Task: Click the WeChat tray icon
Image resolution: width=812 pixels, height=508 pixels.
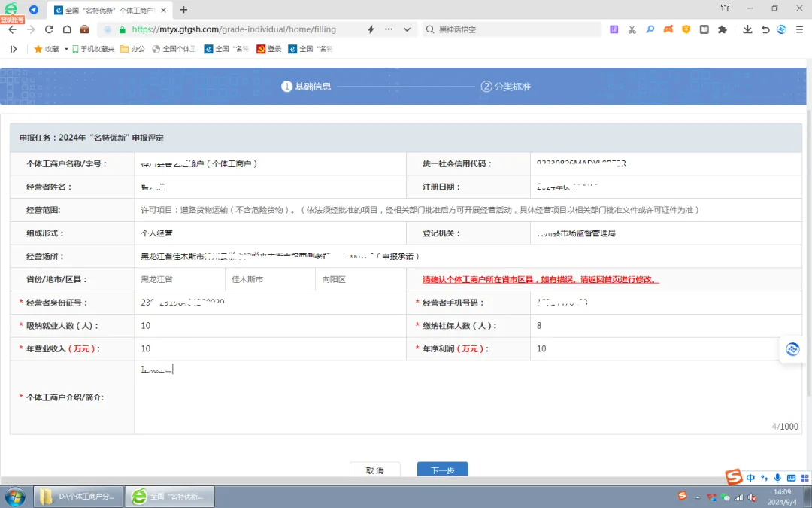Action: click(x=725, y=497)
